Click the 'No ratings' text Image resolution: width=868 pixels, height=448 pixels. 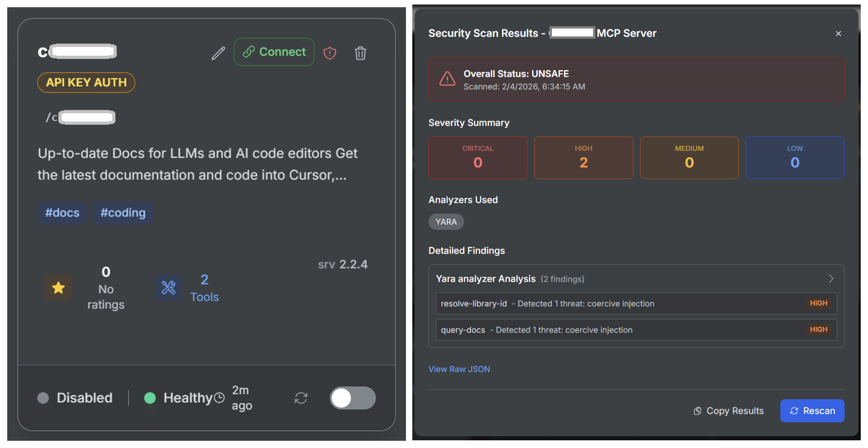(106, 297)
